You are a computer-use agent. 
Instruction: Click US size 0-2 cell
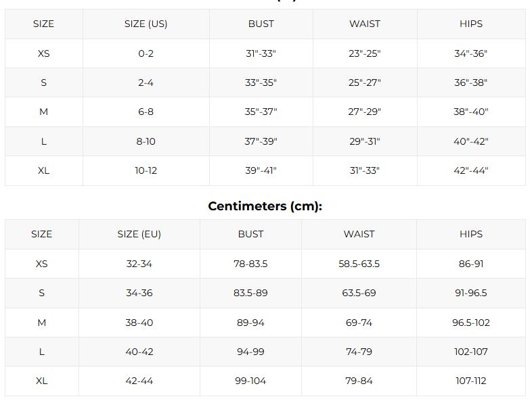pyautogui.click(x=146, y=53)
